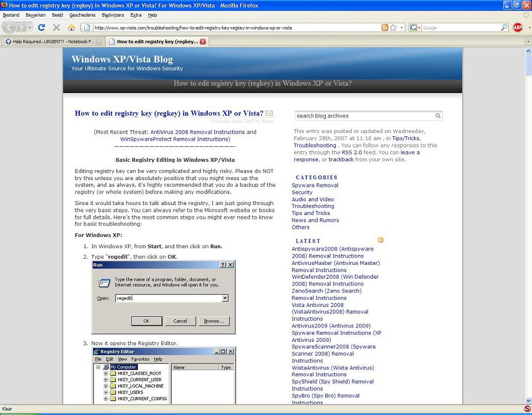This screenshot has height=415, width=532.
Task: Open the search engine chooser dropdown
Action: (x=420, y=28)
